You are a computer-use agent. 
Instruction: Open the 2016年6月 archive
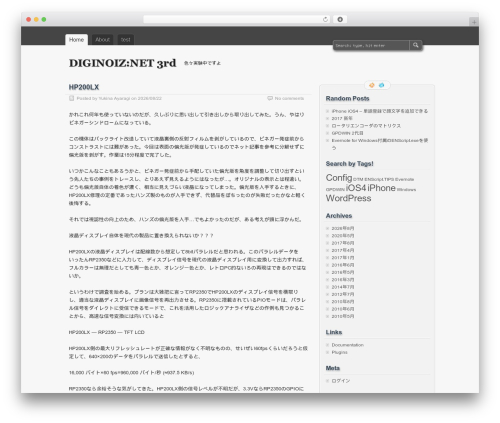pyautogui.click(x=343, y=265)
